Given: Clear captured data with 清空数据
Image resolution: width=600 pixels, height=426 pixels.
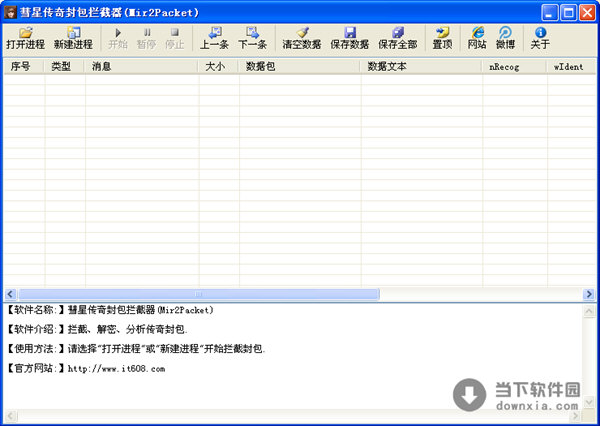Looking at the screenshot, I should coord(301,38).
